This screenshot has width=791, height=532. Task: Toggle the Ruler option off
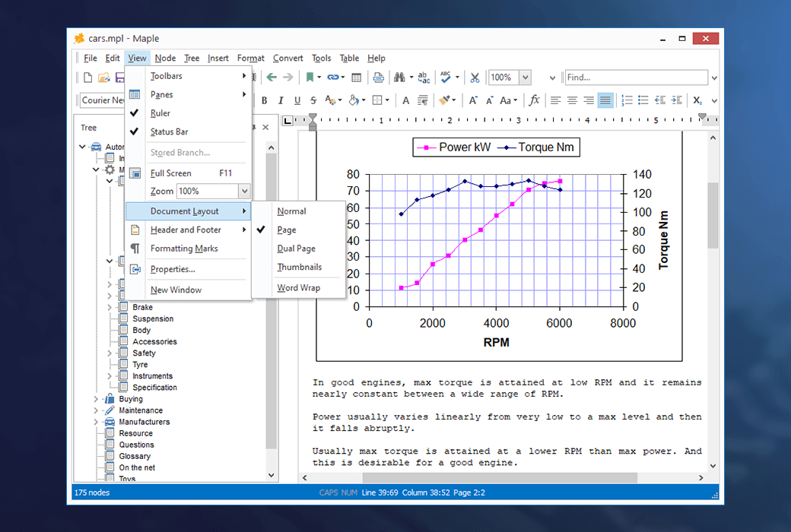click(160, 113)
